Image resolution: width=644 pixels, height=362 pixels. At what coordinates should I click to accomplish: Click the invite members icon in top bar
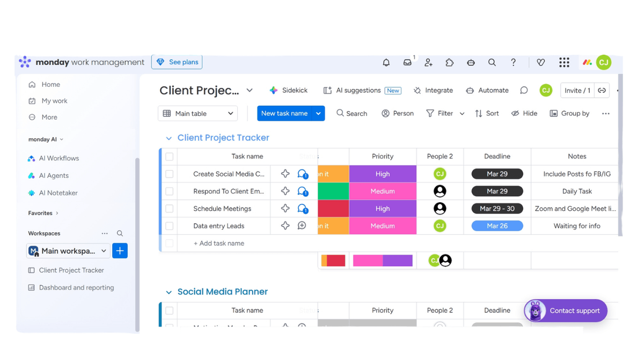click(428, 62)
